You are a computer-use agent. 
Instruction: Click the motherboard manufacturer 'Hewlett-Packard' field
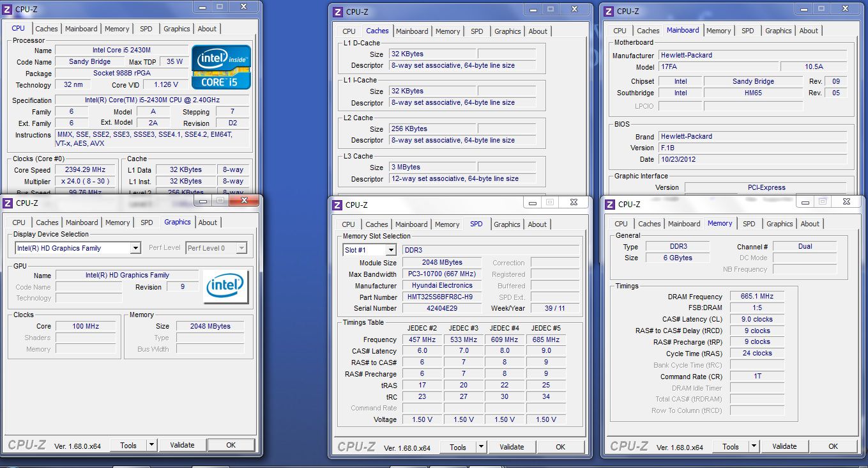tap(753, 55)
